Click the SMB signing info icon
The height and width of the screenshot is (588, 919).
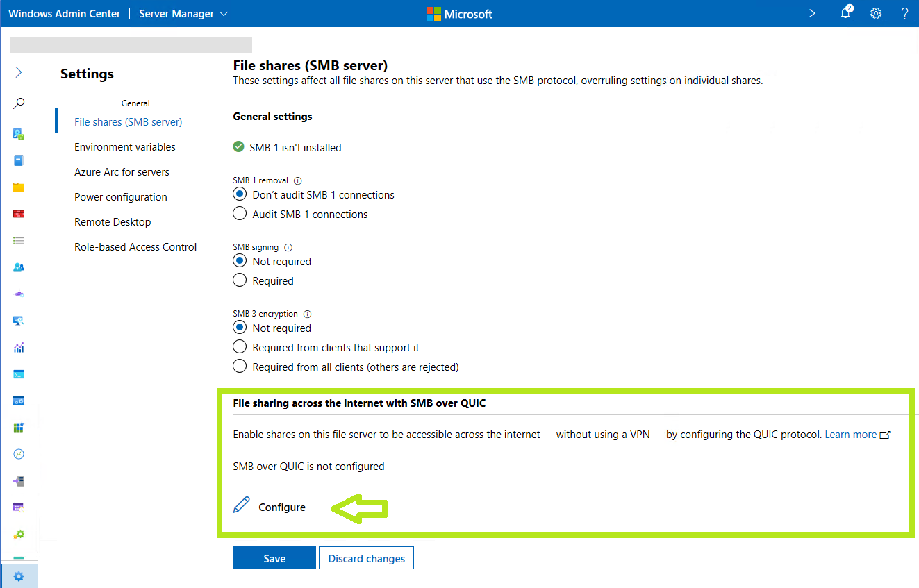pos(288,247)
